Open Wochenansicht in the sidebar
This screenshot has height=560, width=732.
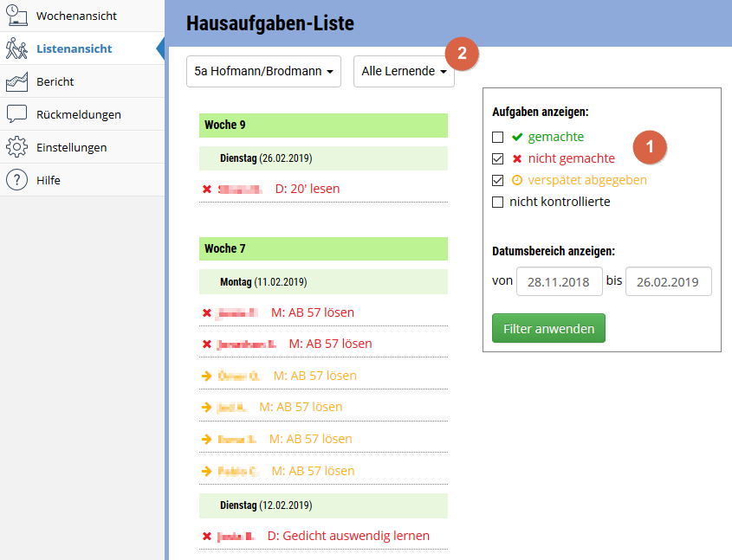click(x=82, y=16)
